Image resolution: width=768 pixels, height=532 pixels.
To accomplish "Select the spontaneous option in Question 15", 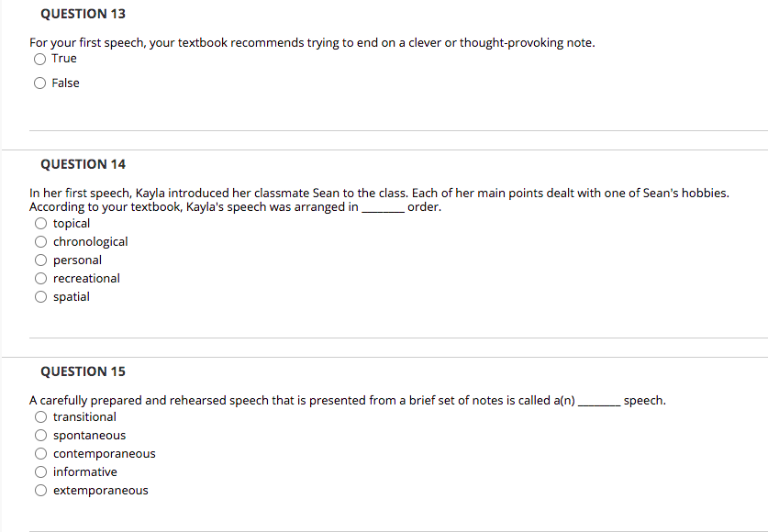I will (x=40, y=435).
